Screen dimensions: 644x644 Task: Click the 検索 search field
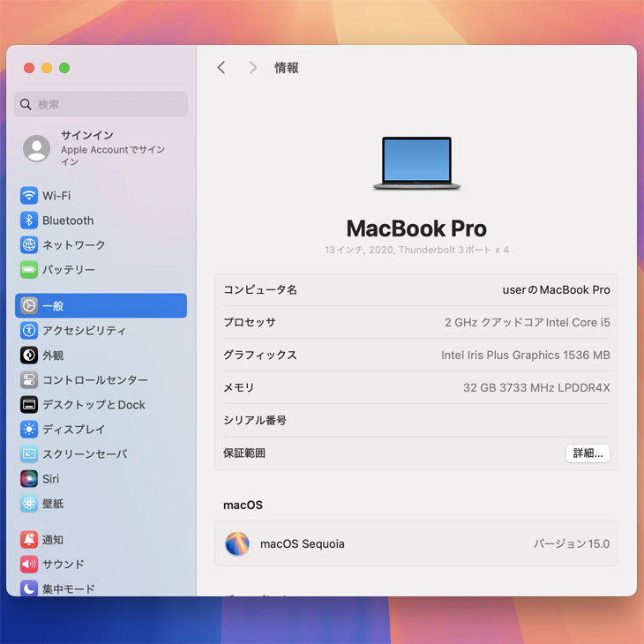click(101, 104)
